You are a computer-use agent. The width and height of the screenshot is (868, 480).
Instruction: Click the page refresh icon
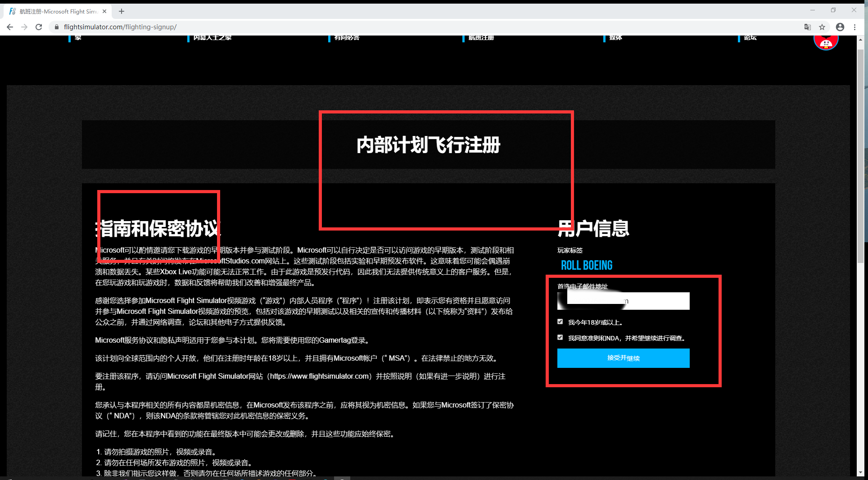(x=39, y=27)
